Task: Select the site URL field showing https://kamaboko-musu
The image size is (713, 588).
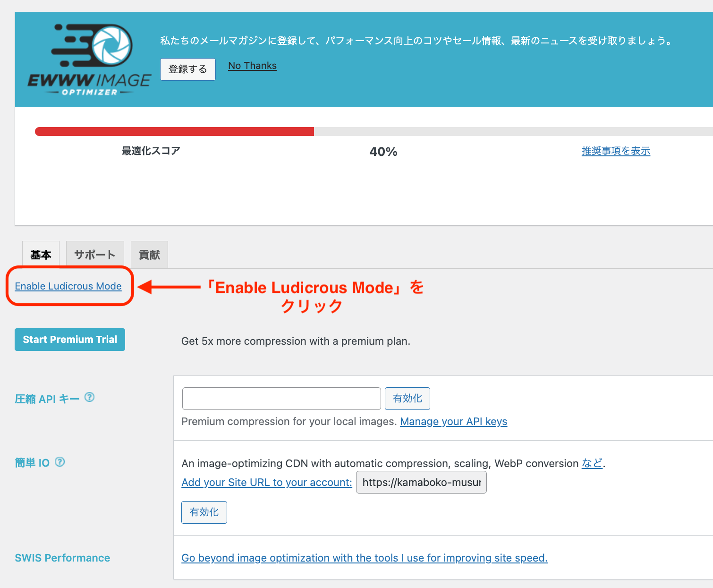Action: click(421, 483)
